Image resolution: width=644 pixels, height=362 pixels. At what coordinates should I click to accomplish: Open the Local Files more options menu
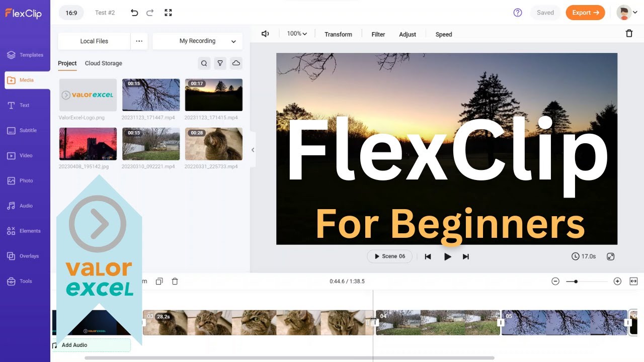coord(139,41)
